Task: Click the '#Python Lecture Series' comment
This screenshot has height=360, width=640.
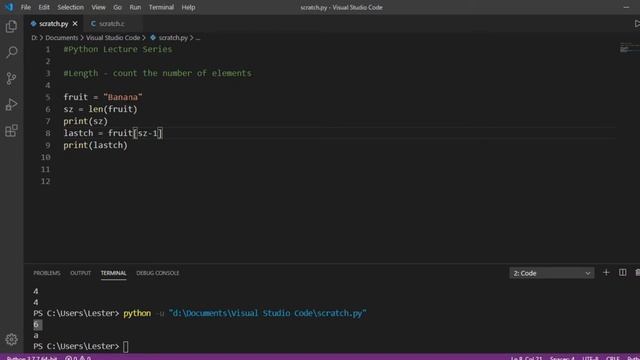Action: pos(118,49)
